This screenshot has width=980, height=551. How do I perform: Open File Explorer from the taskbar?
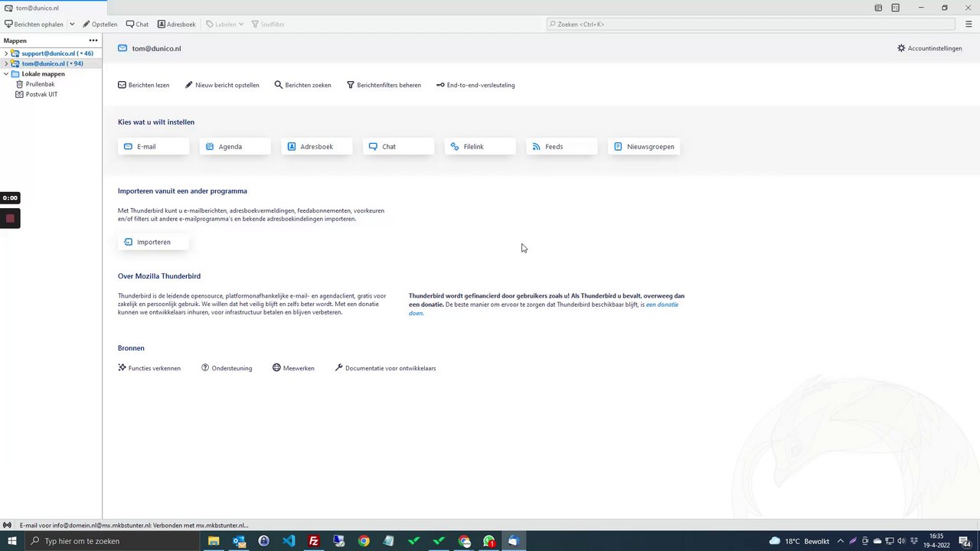[x=214, y=541]
